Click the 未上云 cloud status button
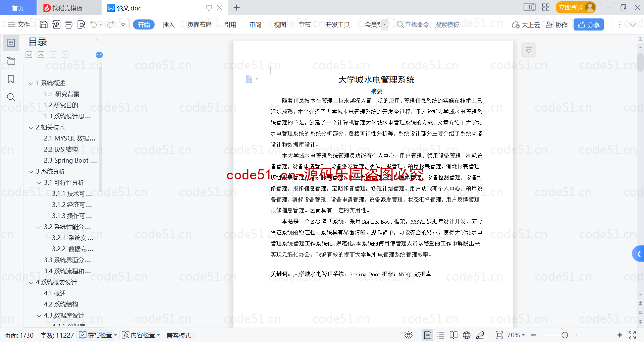Viewport: 644px width, 342px height. click(x=526, y=25)
